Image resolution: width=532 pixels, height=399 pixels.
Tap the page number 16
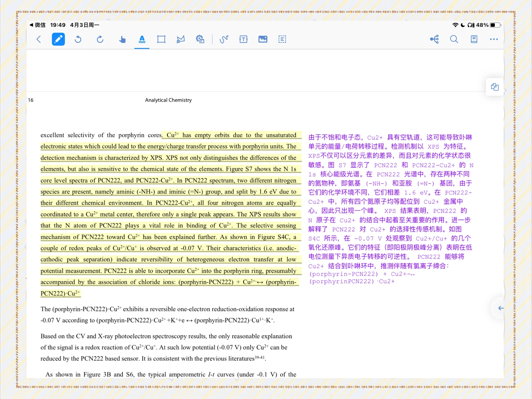click(31, 100)
